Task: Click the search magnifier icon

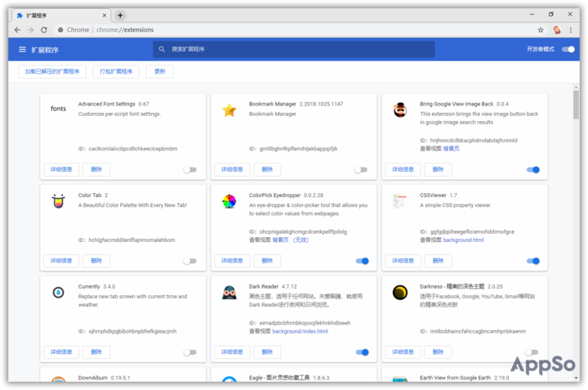Action: (162, 49)
